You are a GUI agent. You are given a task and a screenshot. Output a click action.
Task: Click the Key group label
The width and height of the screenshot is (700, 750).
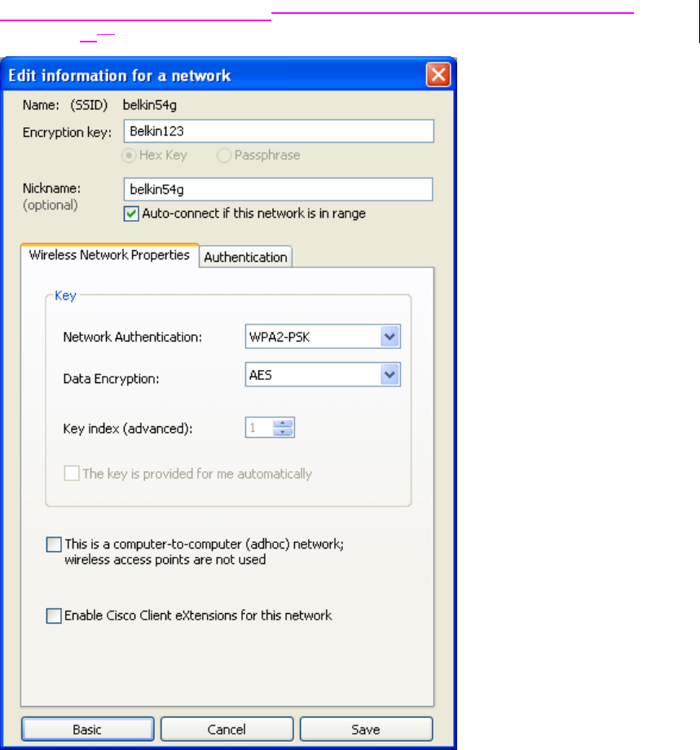pos(65,295)
